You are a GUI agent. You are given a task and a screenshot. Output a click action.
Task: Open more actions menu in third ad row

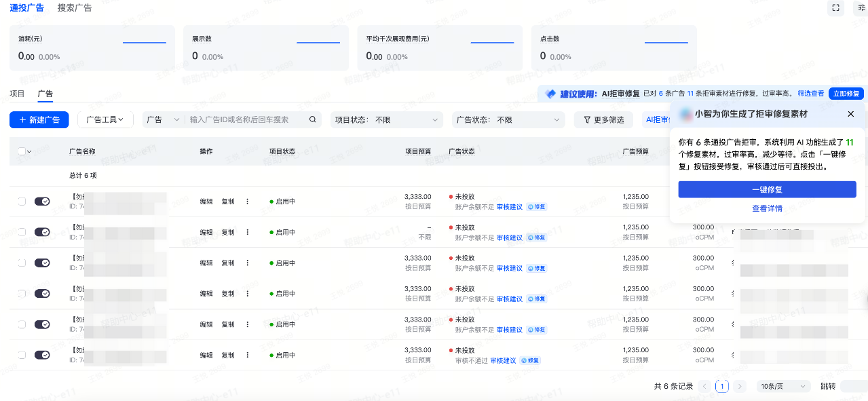[x=247, y=263]
